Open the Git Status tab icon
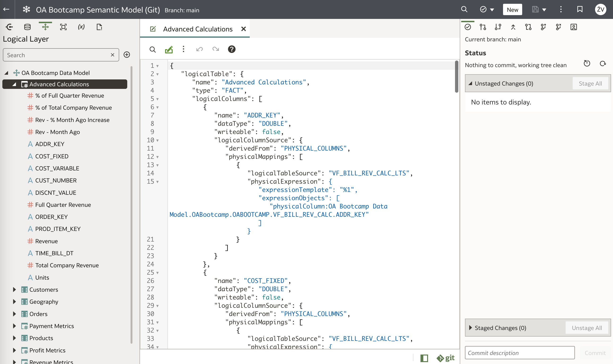Screen dimensions: 613x364 pyautogui.click(x=468, y=27)
